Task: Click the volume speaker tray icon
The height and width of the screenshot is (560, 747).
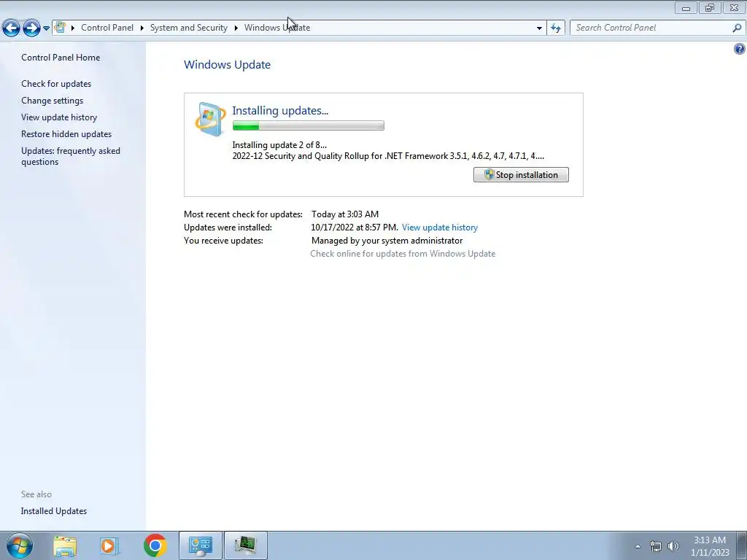Action: 673,546
